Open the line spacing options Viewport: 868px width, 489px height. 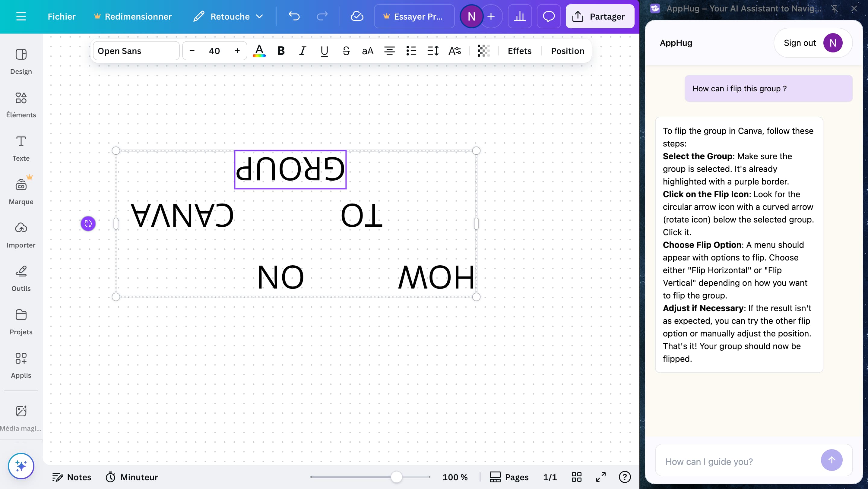[x=433, y=51]
